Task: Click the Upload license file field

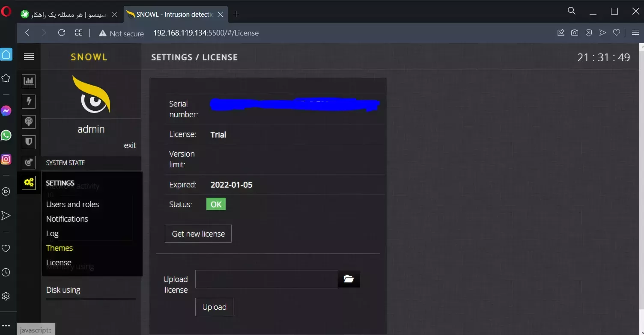Action: click(x=267, y=279)
